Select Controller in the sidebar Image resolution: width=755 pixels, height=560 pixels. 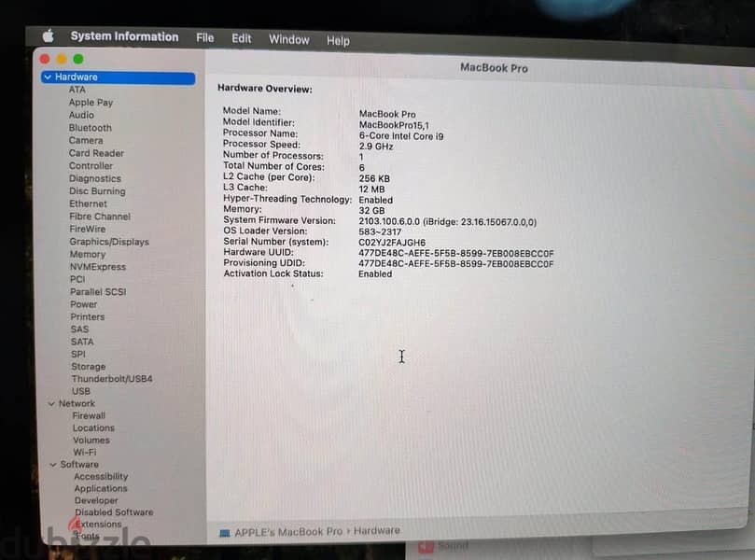pyautogui.click(x=91, y=165)
